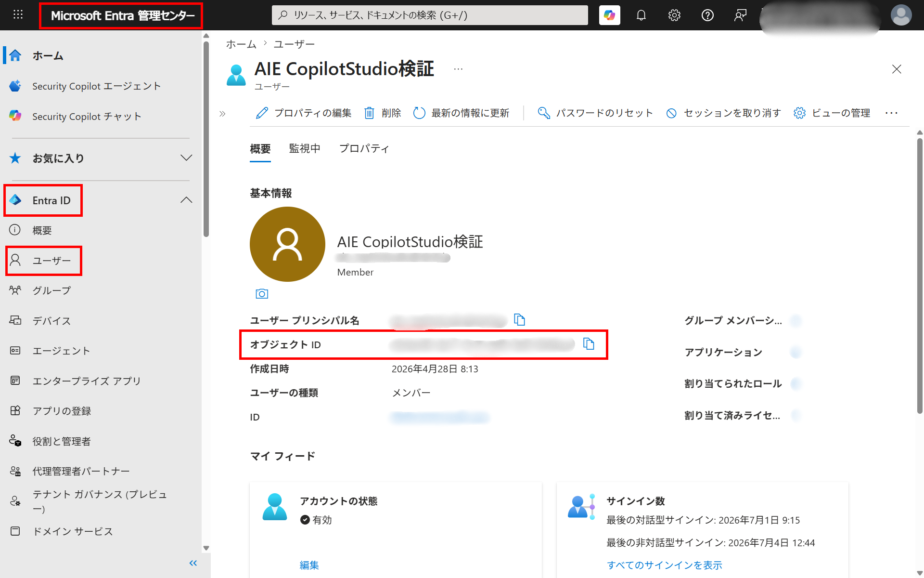Image resolution: width=924 pixels, height=578 pixels.
Task: Expand the blade menu double-chevron
Action: 222,114
